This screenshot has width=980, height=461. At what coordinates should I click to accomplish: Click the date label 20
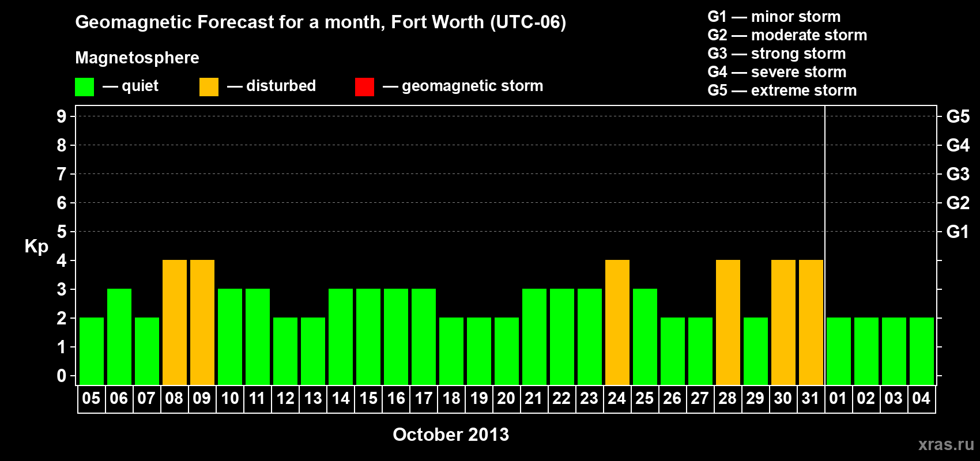[506, 398]
